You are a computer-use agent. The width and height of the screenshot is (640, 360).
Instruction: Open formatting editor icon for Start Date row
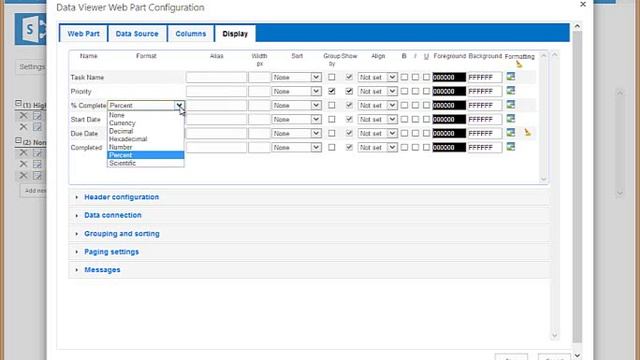click(510, 118)
